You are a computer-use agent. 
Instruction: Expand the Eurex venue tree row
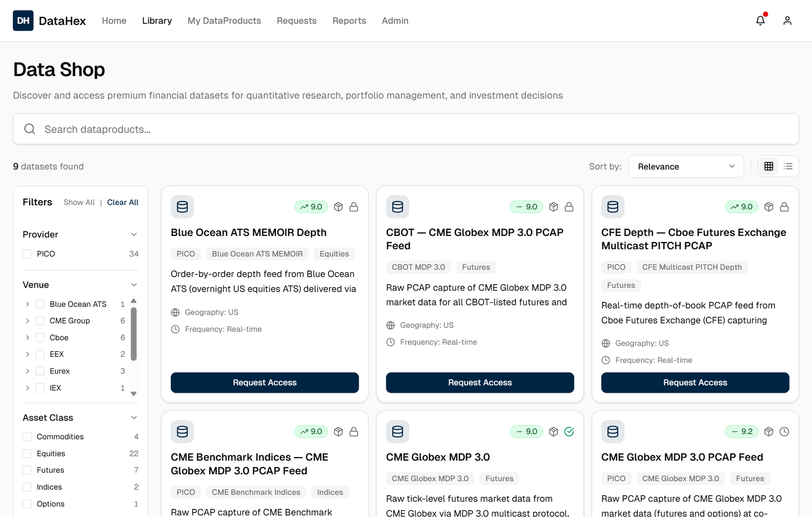27,371
